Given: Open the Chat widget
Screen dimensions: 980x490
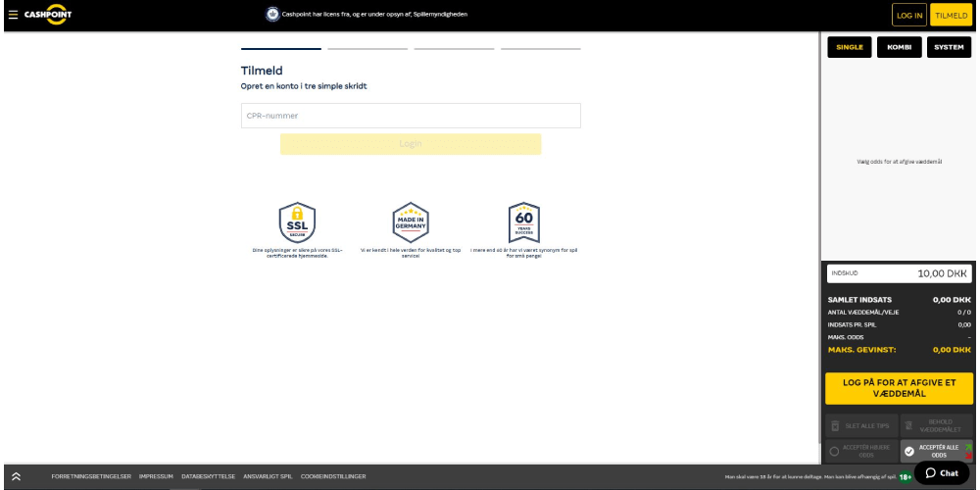Looking at the screenshot, I should tap(940, 473).
